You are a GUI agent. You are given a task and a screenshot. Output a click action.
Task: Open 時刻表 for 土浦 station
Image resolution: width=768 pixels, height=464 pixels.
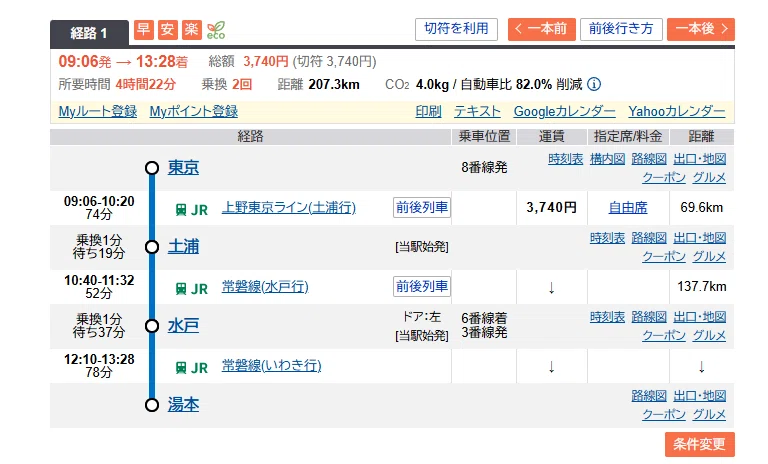(607, 238)
